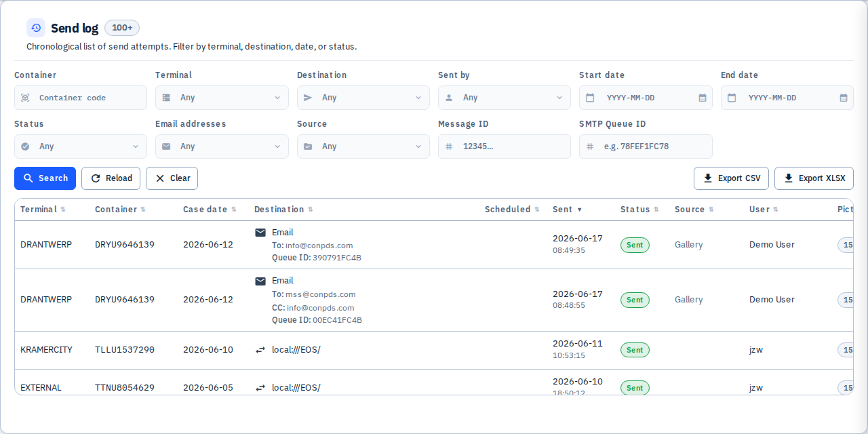Screen dimensions: 868x434
Task: Open the End date calendar picker icon
Action: (844, 98)
